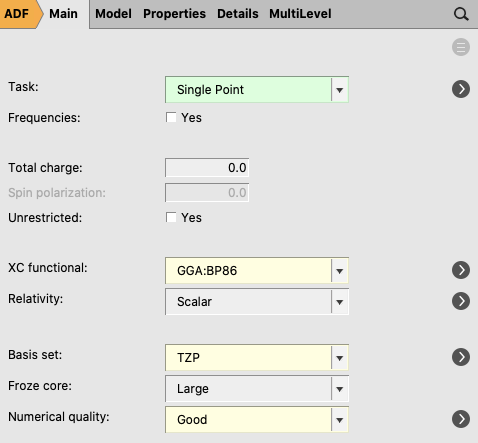Enable the Frequencies Yes checkbox
Viewport: 478px width, 443px height.
pos(171,117)
